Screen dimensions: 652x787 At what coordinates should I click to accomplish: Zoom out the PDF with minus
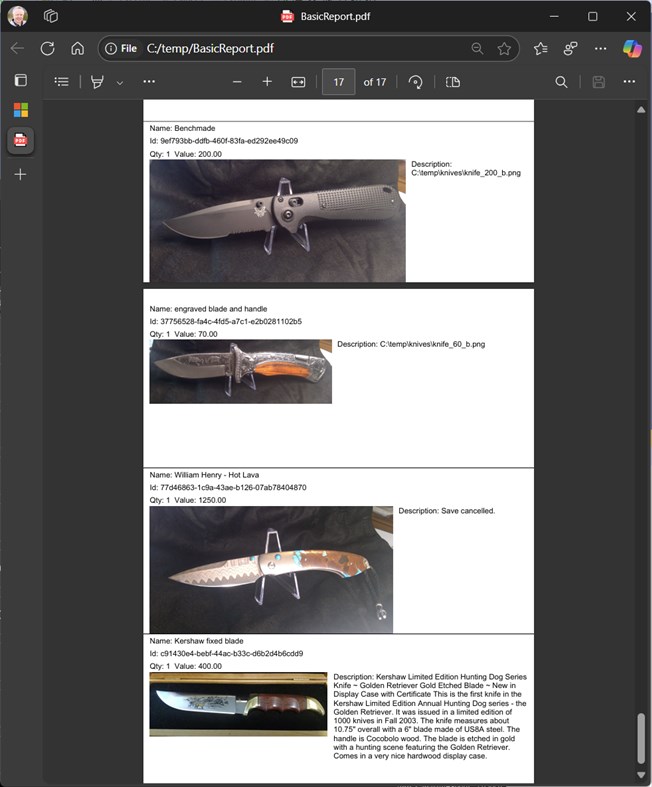237,82
